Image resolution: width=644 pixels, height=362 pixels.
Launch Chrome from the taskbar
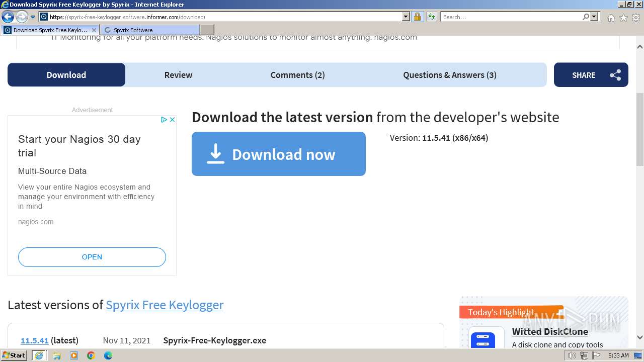pyautogui.click(x=91, y=355)
